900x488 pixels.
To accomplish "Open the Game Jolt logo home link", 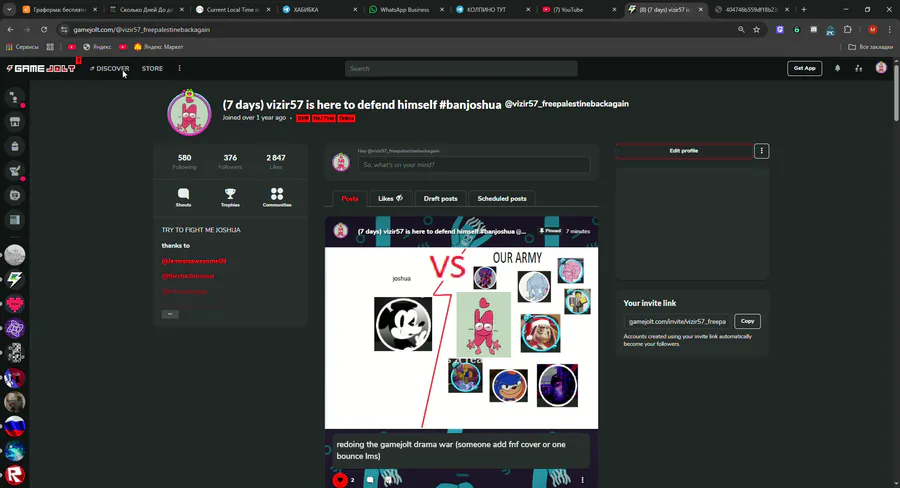I will (x=41, y=68).
